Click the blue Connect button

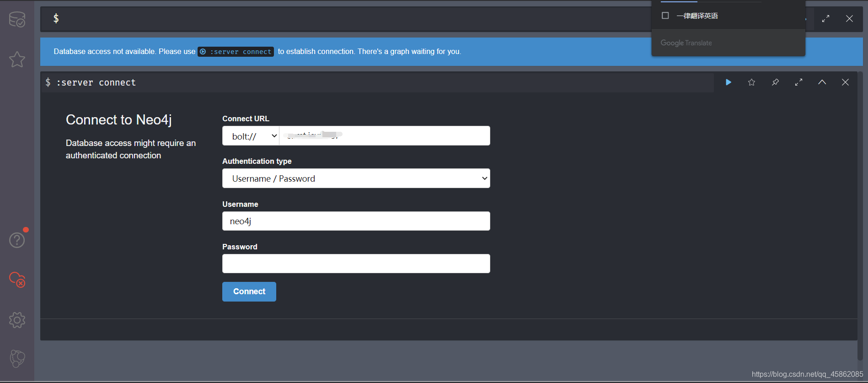(x=249, y=291)
